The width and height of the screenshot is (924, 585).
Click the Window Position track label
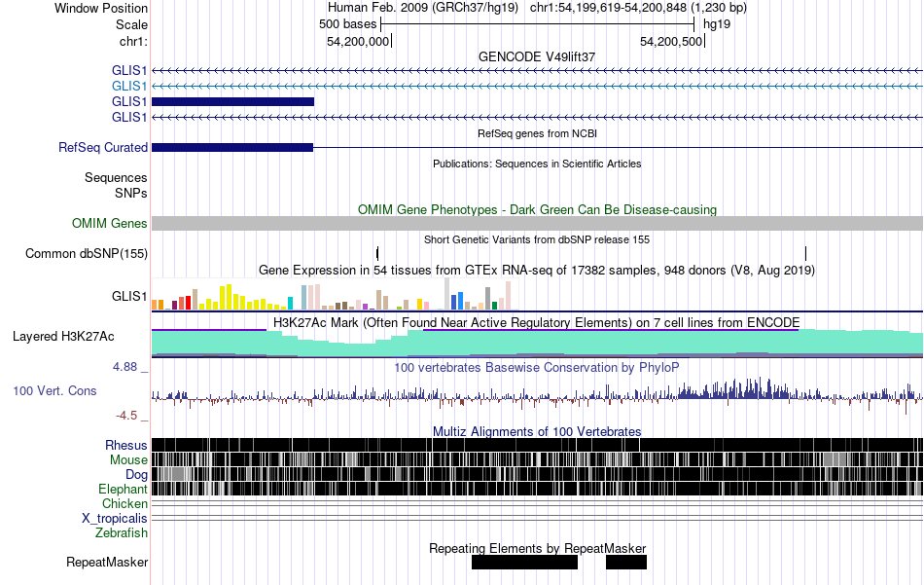click(x=101, y=8)
